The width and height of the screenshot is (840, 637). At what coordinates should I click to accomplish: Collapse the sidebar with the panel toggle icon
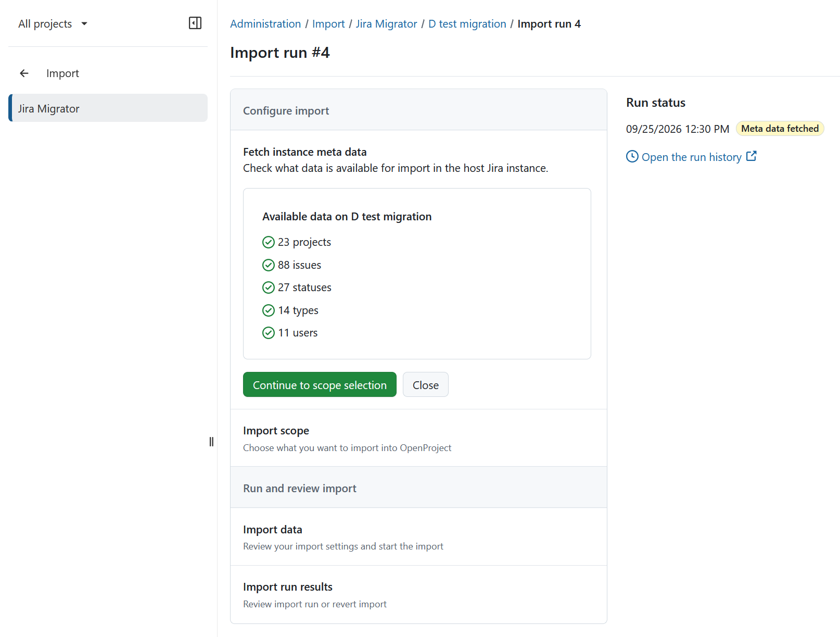[x=195, y=23]
